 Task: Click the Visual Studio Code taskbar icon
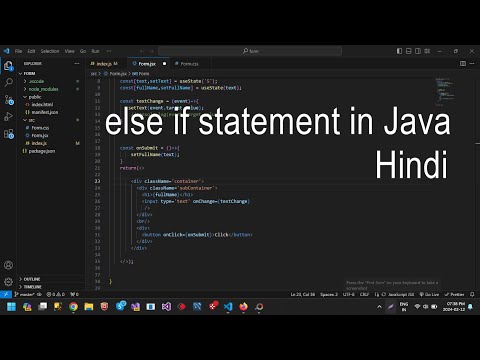(x=228, y=307)
